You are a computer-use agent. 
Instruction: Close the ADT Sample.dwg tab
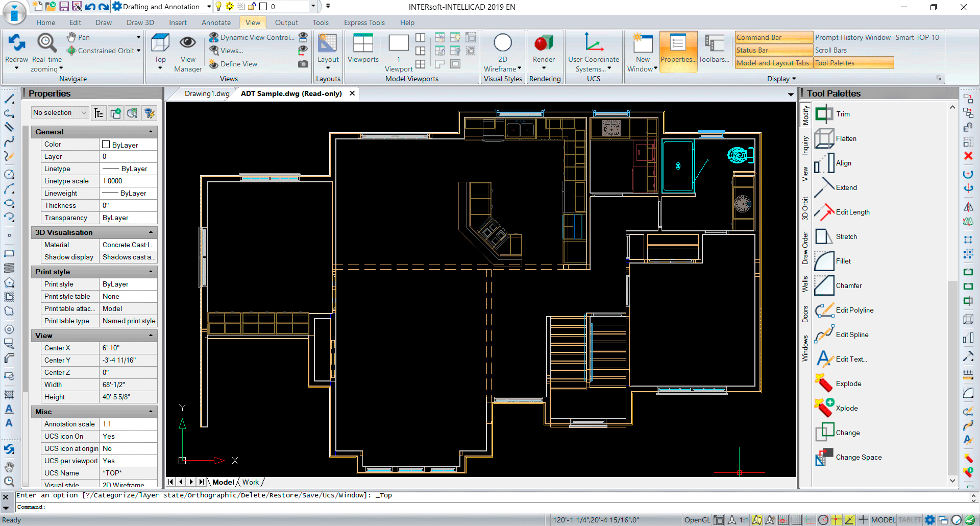[352, 93]
